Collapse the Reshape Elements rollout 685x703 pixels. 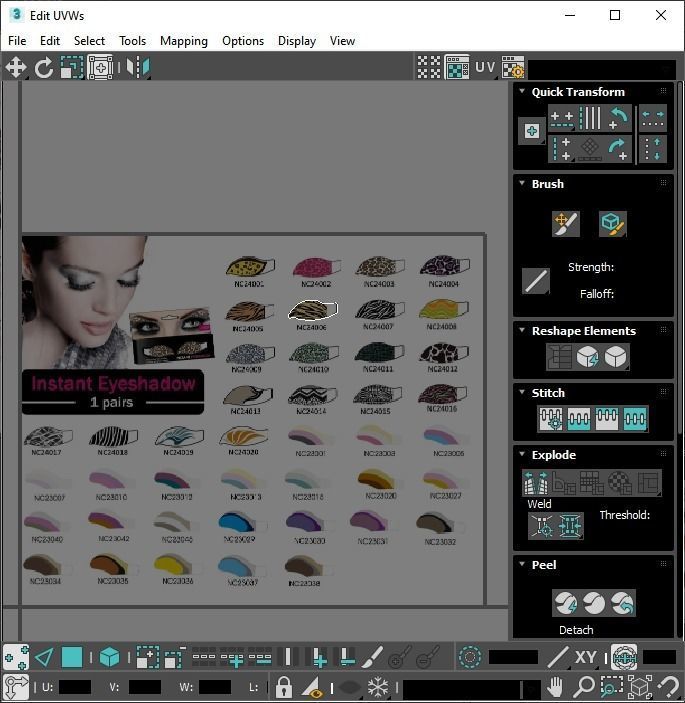click(522, 330)
